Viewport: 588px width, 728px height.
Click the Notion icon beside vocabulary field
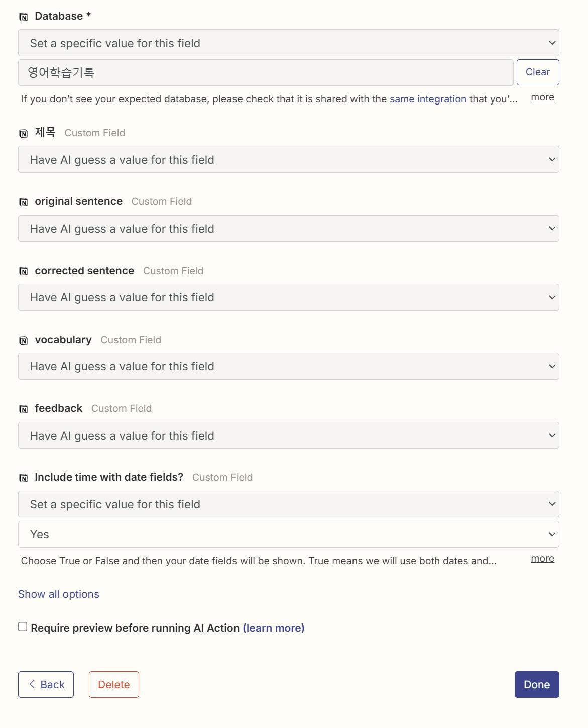tap(23, 340)
